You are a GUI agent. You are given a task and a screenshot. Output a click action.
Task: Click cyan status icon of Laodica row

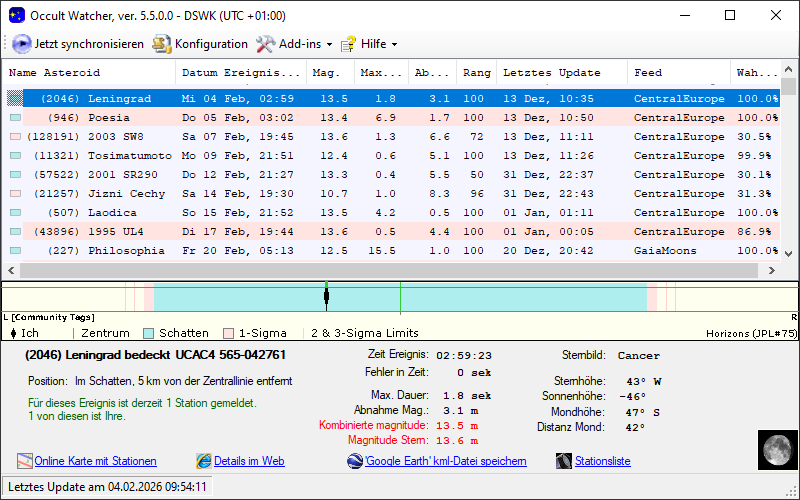[x=15, y=213]
